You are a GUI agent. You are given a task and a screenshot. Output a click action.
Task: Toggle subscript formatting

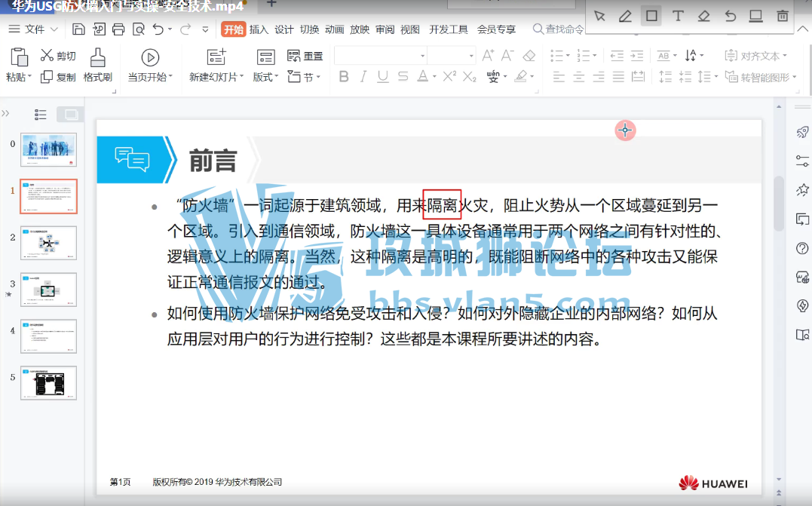tap(469, 77)
